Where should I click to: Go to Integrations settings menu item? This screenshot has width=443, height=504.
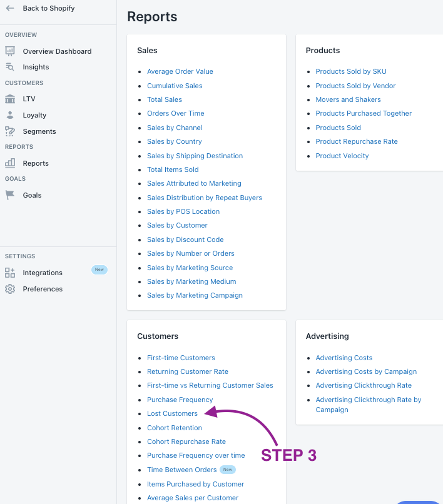[x=43, y=273]
